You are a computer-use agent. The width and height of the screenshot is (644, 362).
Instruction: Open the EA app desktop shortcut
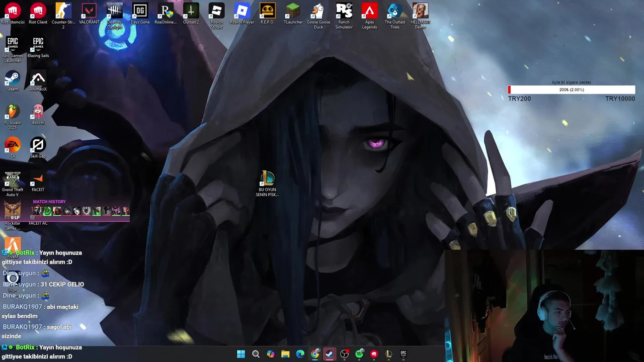tap(13, 148)
